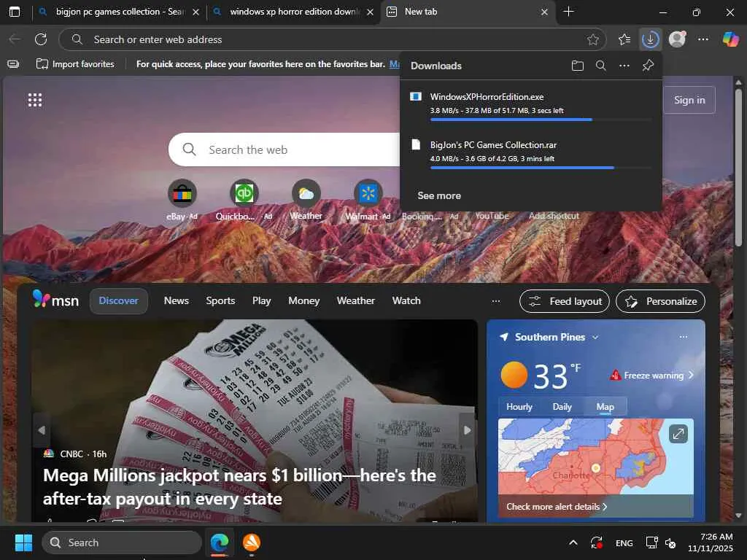747x560 pixels.
Task: Open Sports feed section
Action: [220, 301]
